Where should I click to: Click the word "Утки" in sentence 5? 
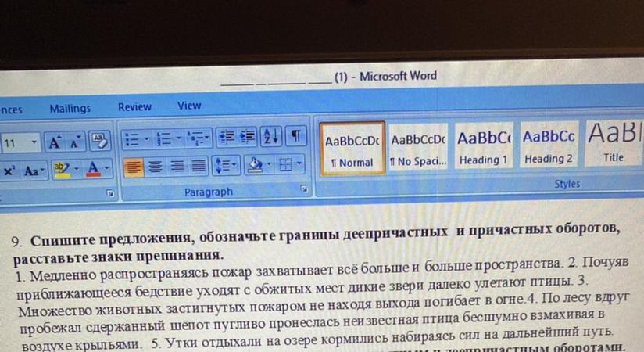(x=182, y=342)
